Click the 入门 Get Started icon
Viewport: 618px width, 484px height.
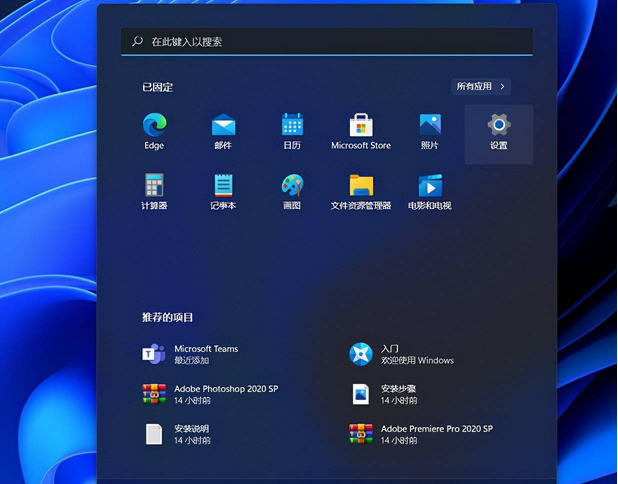click(361, 354)
